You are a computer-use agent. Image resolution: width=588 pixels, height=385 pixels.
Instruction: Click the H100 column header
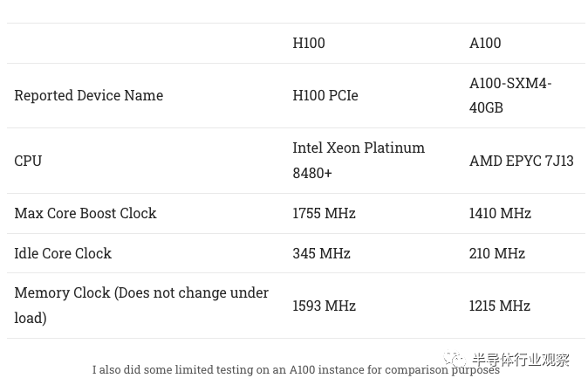coord(309,43)
